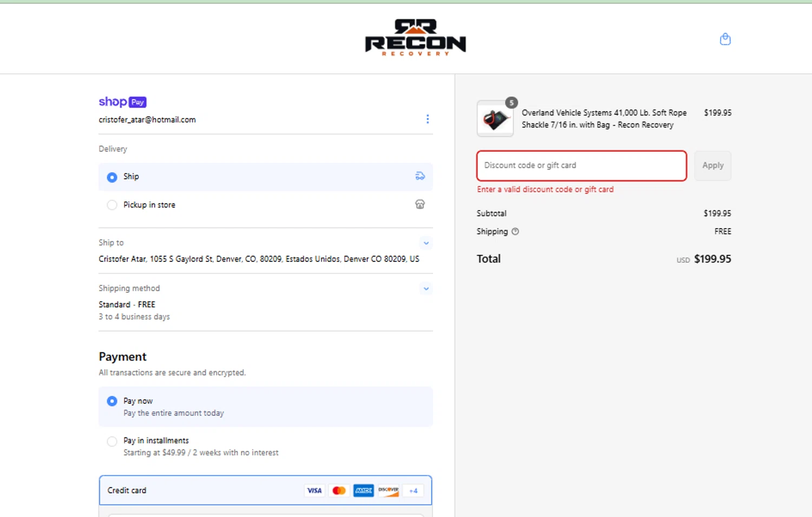Choose Pay in installments option
The width and height of the screenshot is (812, 517).
point(265,446)
